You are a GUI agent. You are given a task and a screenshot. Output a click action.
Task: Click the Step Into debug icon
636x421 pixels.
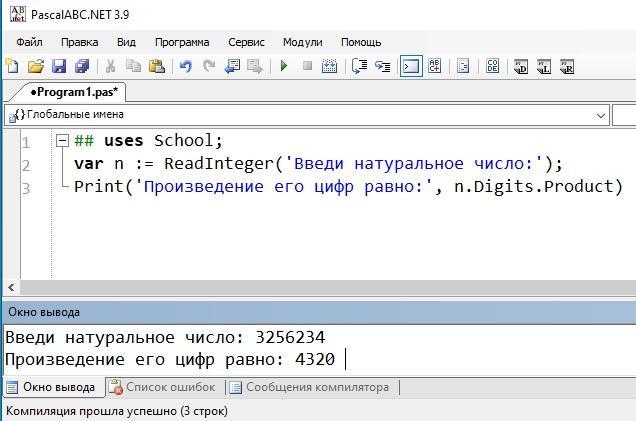(x=382, y=66)
